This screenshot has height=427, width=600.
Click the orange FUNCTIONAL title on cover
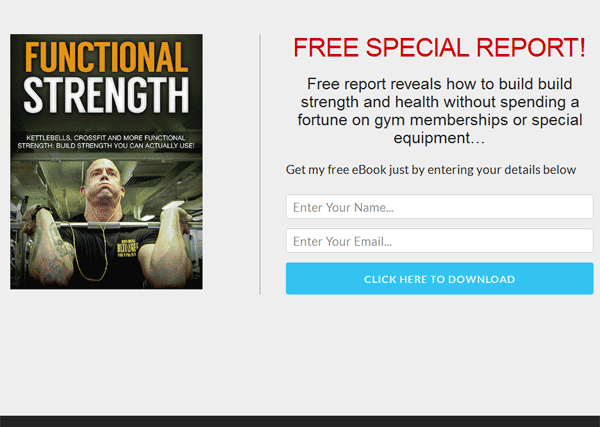point(106,57)
